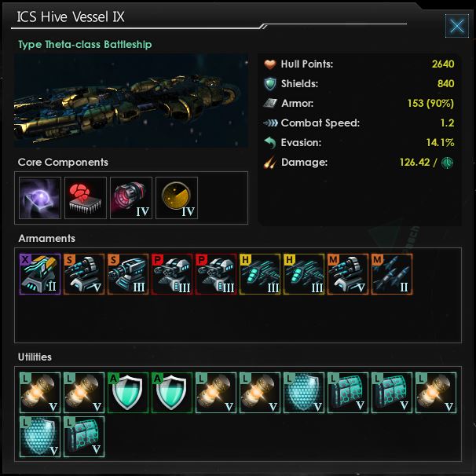Click the second H-slot hangar strike craft
Screen dimensions: 476x476
pyautogui.click(x=304, y=274)
